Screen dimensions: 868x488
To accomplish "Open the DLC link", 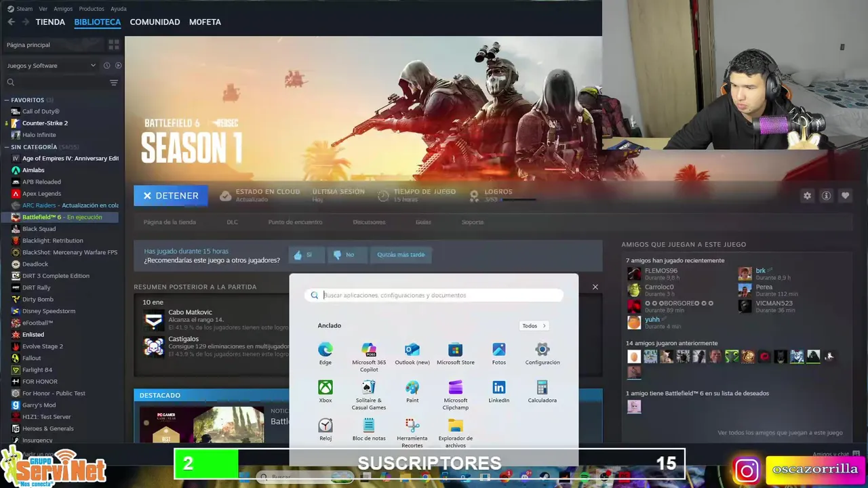I will (x=232, y=222).
